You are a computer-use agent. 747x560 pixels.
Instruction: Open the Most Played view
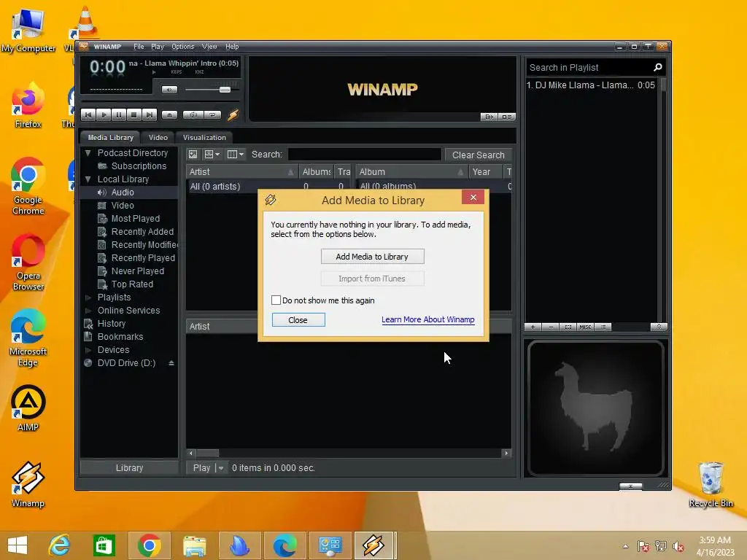(135, 219)
